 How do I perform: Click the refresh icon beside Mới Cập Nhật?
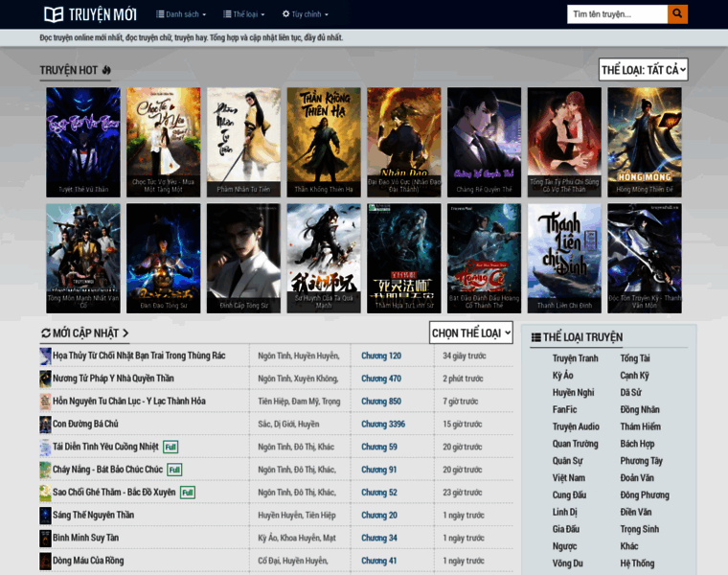point(46,333)
